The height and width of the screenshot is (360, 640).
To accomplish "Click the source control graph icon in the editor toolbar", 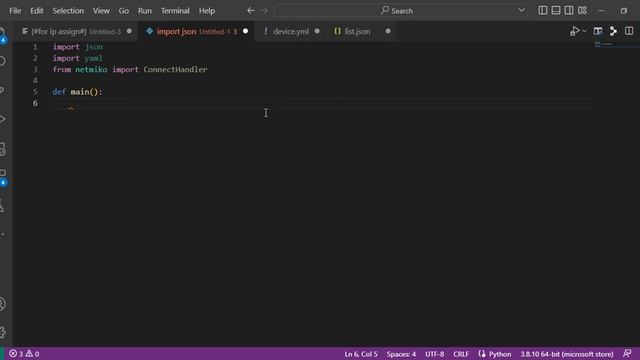I will coord(613,31).
